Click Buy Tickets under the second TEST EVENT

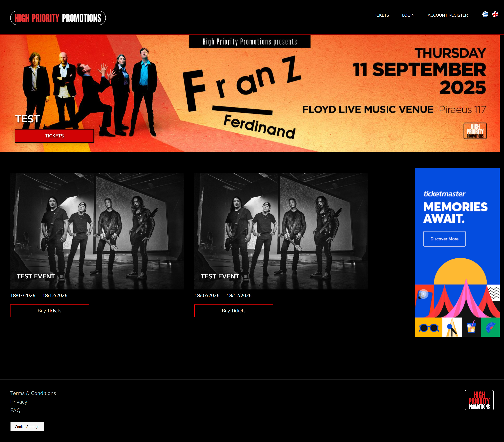(x=234, y=311)
